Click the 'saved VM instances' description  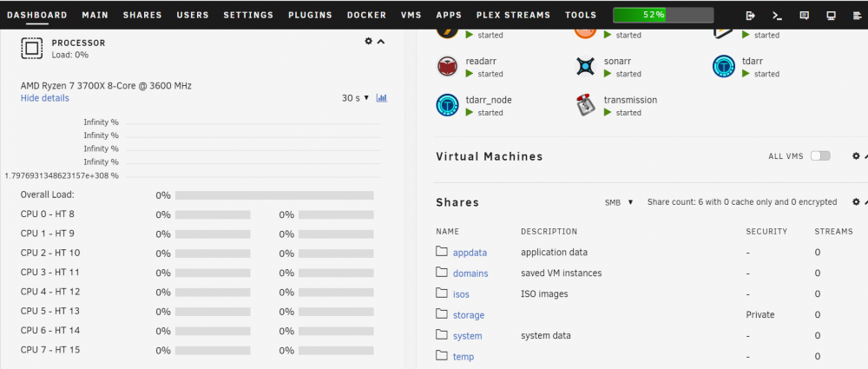[x=561, y=273]
